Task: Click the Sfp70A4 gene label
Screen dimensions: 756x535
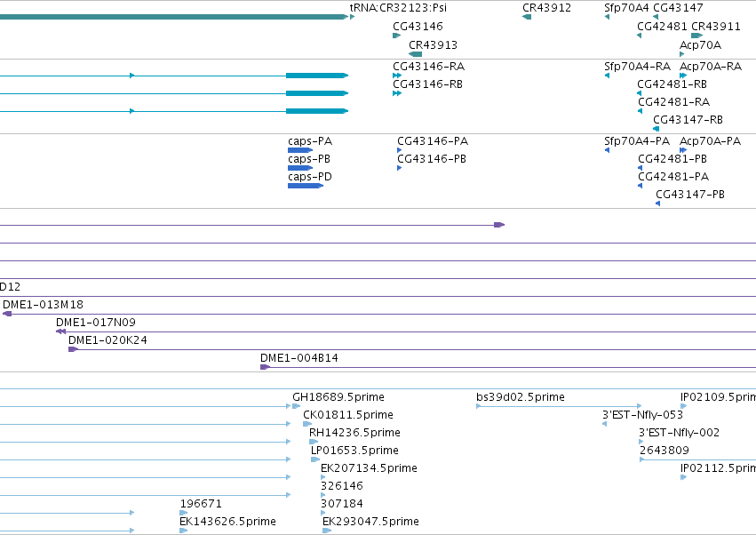Action: point(626,8)
